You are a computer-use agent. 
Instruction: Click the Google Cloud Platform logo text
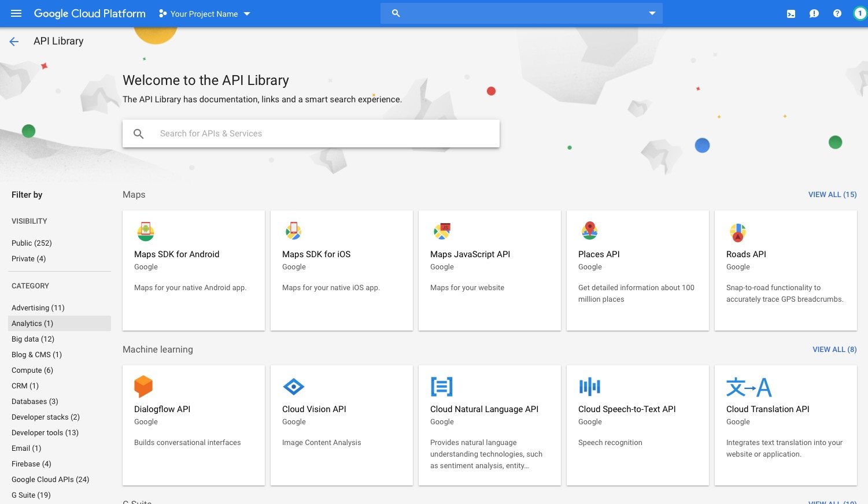(x=90, y=13)
